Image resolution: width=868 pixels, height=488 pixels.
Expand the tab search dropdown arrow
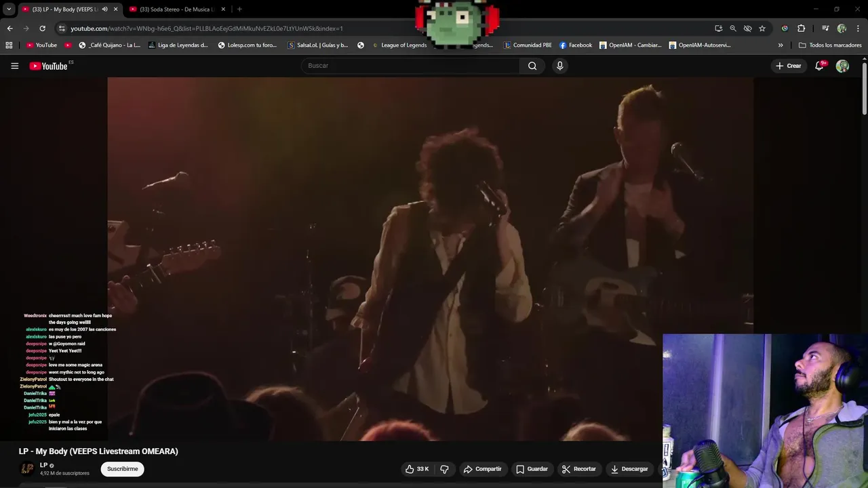9,9
